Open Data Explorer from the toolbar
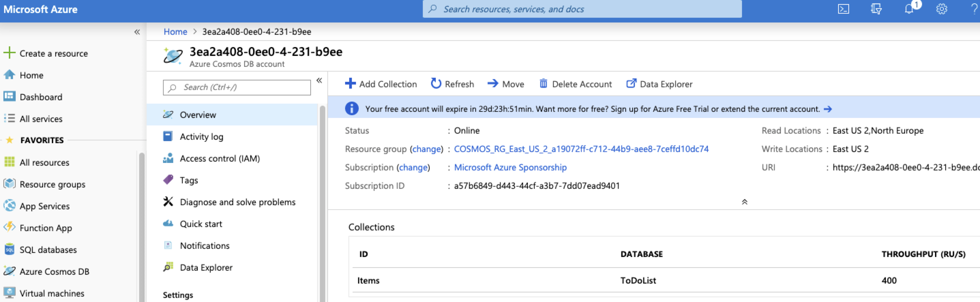Image resolution: width=980 pixels, height=302 pixels. 659,84
